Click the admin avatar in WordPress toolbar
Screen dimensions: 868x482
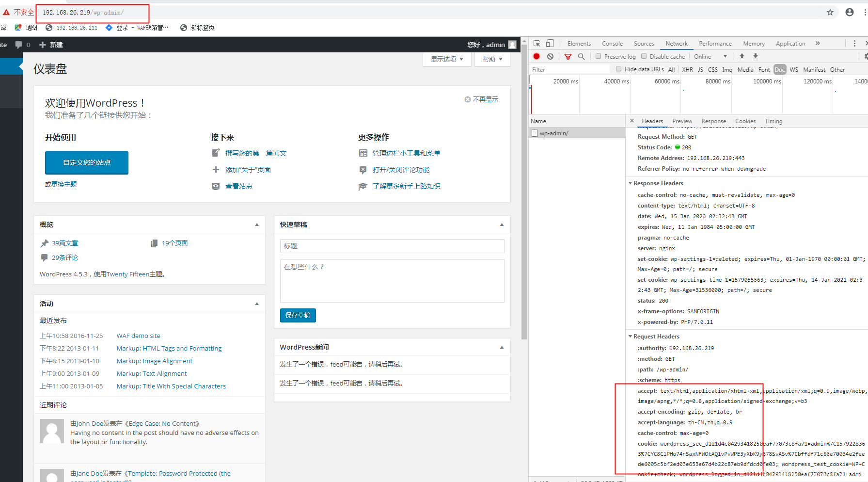point(512,45)
